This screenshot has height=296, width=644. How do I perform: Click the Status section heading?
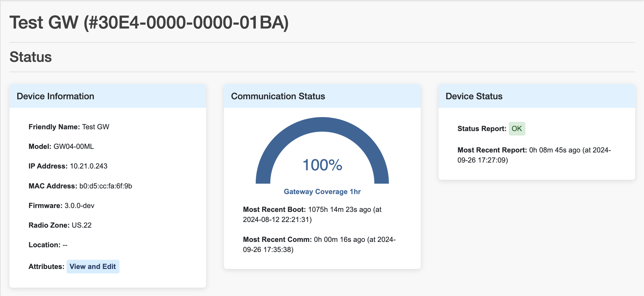(x=31, y=57)
